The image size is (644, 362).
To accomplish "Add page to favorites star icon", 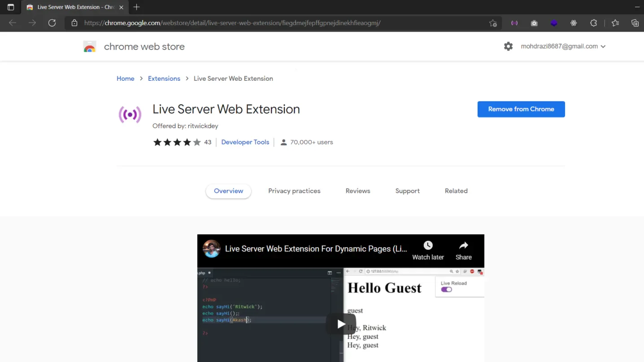I will [493, 23].
